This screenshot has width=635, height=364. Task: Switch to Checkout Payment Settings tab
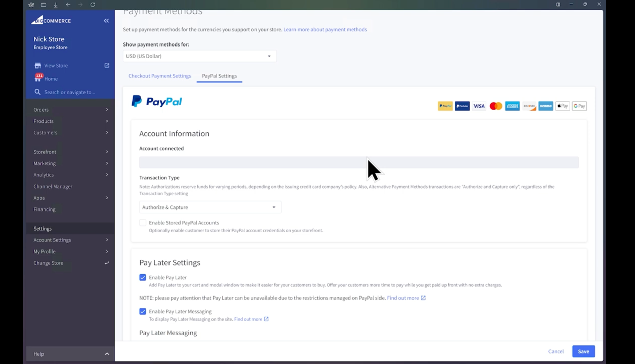tap(159, 76)
